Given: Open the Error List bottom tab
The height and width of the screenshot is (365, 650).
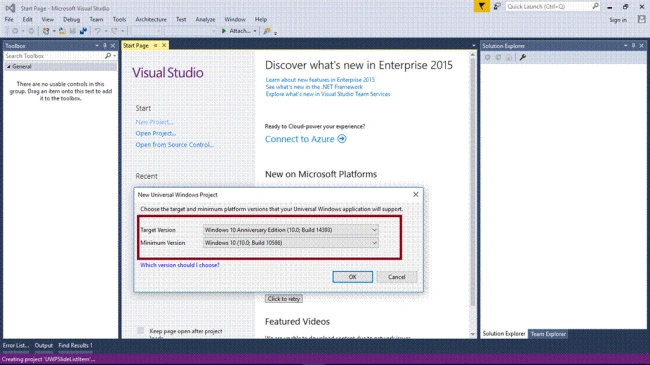Looking at the screenshot, I should [x=16, y=345].
